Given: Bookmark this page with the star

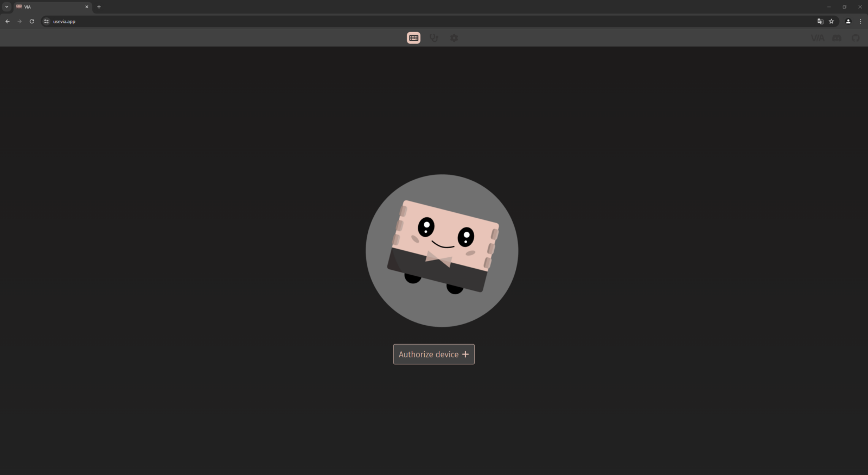Looking at the screenshot, I should 831,21.
